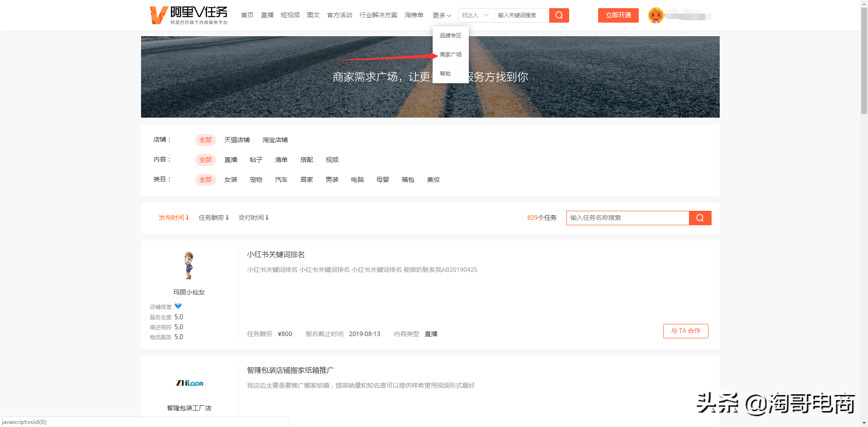Viewport: 868px width, 427px height.
Task: Click the task search magnifier button
Action: click(700, 218)
